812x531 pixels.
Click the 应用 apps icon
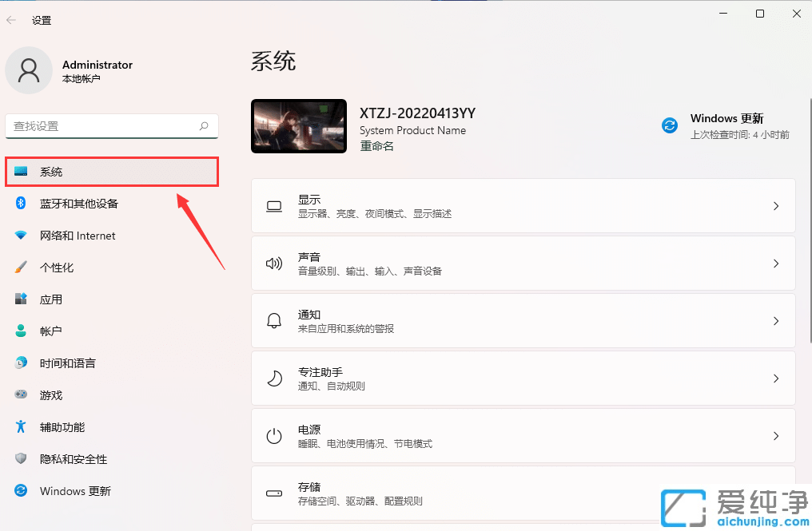pyautogui.click(x=21, y=299)
